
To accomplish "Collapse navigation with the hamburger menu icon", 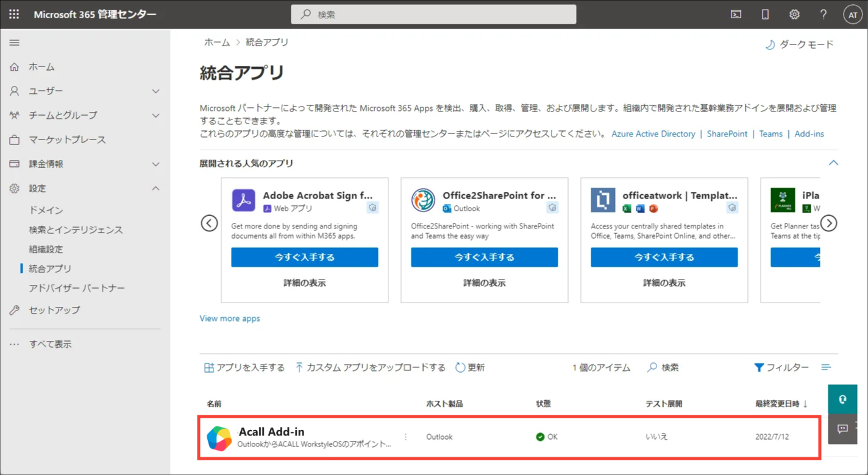I will [x=14, y=43].
